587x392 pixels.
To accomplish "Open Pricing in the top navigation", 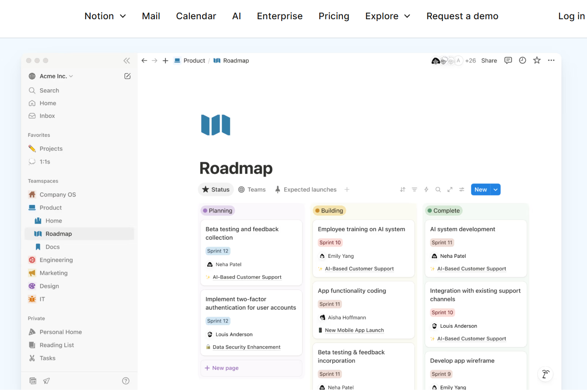I will tap(334, 16).
